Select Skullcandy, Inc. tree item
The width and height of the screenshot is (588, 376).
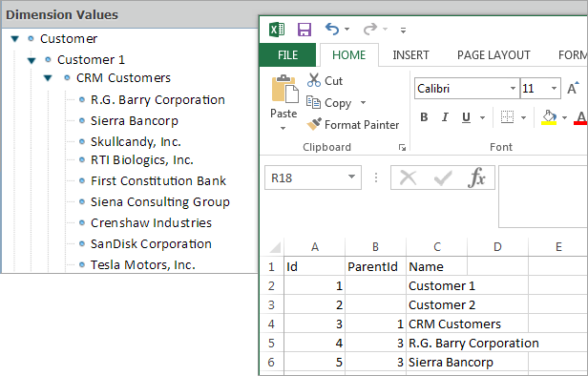(x=136, y=141)
